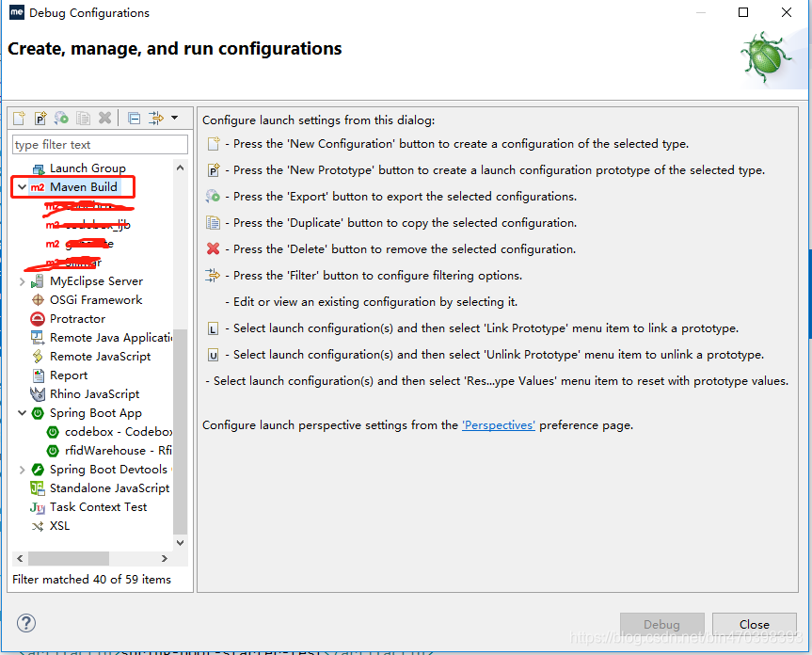This screenshot has width=812, height=655.
Task: Select Task Context Test configuration type
Action: coord(98,507)
